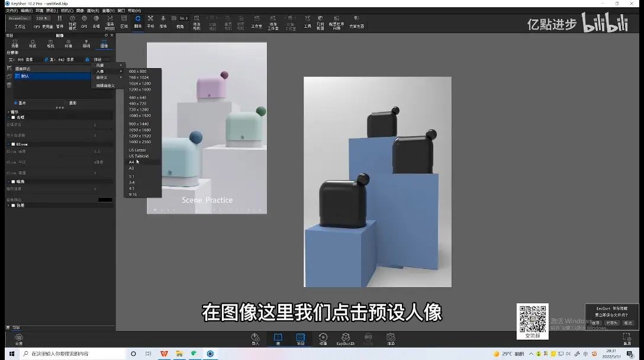The height and width of the screenshot is (360, 644).
Task: Open the Geometry View (几何视图) icon
Action: pos(320,22)
